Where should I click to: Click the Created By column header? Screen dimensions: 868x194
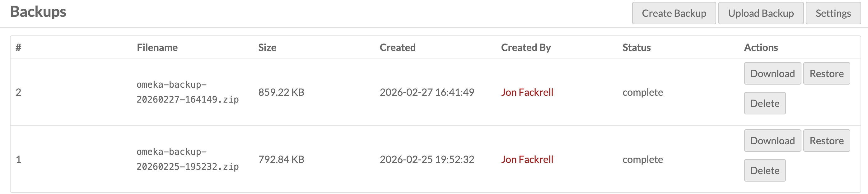pyautogui.click(x=526, y=48)
